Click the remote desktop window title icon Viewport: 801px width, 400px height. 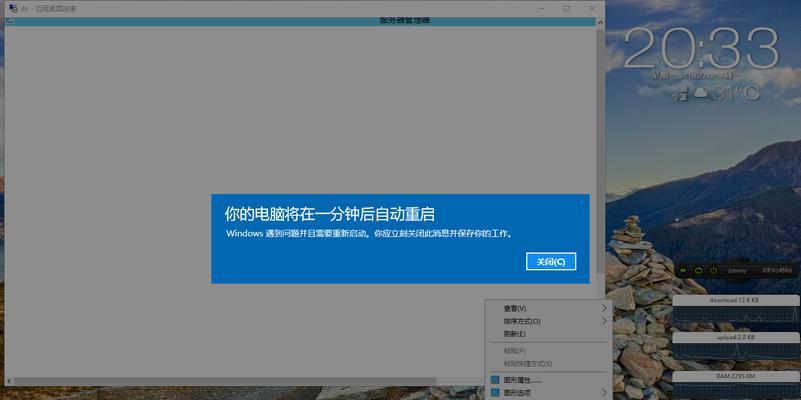coord(12,8)
